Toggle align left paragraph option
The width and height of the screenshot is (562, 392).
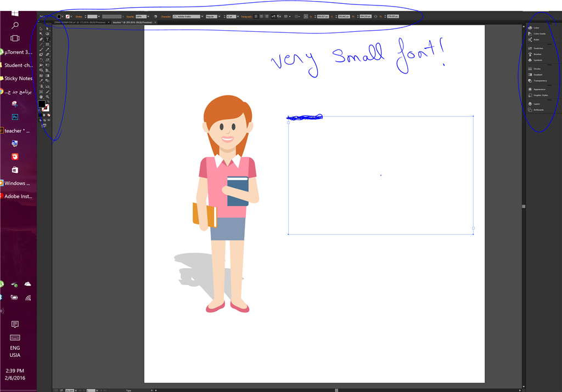coord(256,16)
